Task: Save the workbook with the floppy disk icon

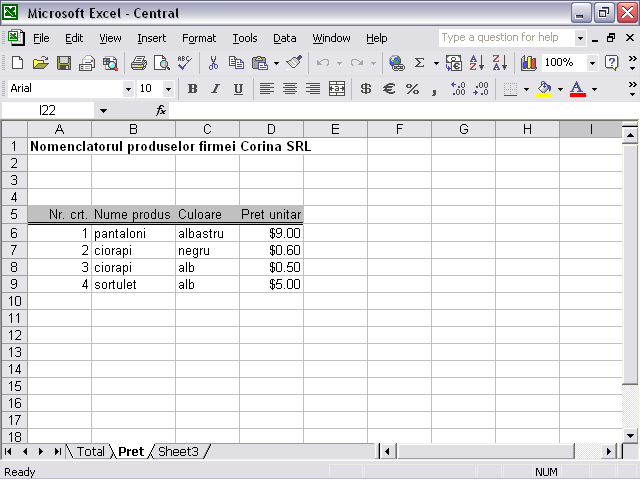Action: click(x=64, y=63)
